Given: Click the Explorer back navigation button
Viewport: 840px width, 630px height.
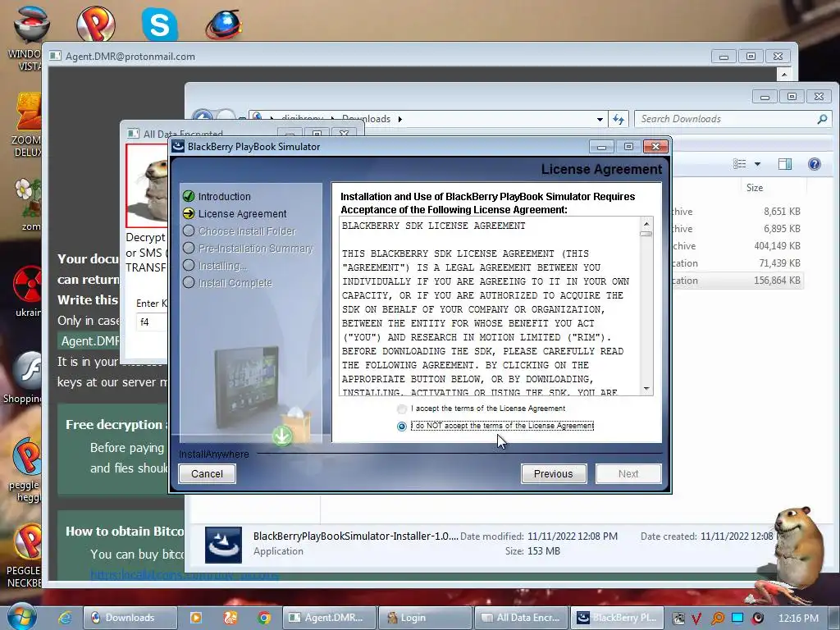Looking at the screenshot, I should [x=203, y=115].
